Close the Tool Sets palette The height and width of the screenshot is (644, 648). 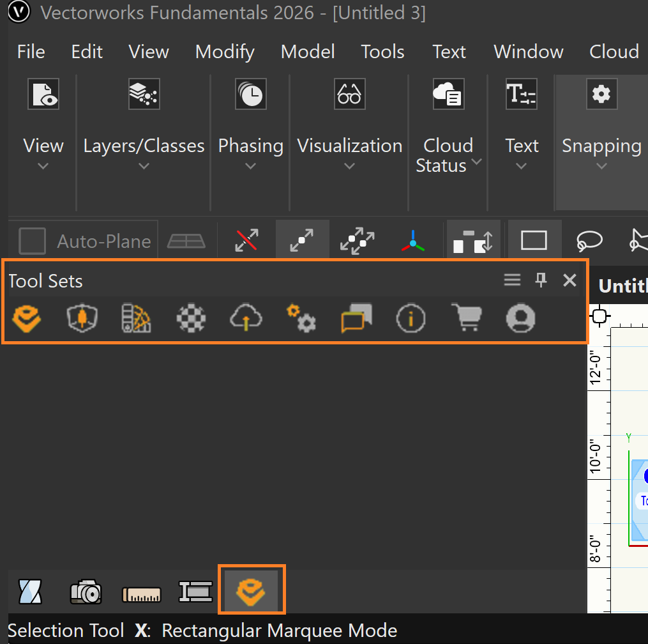(x=569, y=280)
